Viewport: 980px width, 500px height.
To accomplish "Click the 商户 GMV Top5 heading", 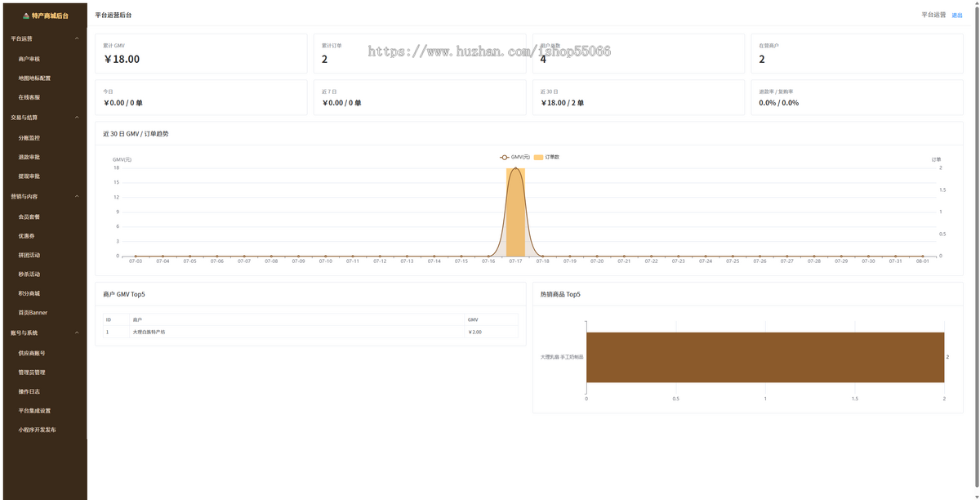I will [x=125, y=294].
